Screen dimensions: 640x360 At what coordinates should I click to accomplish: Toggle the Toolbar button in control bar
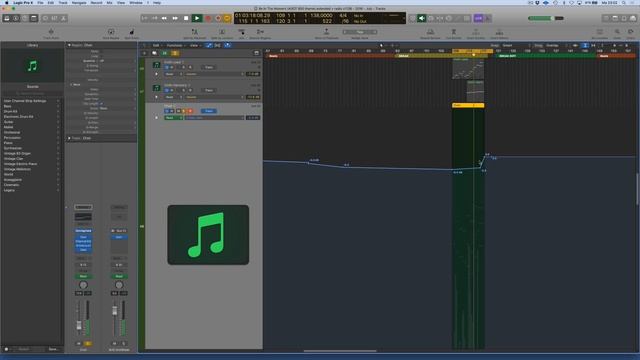coord(34,18)
